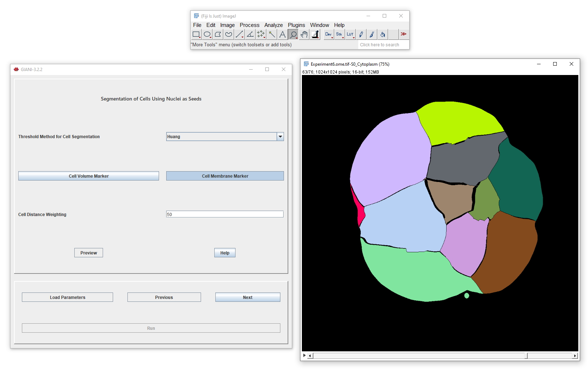Click the Cell Distance Weighting field
Viewport: 588px width, 370px height.
point(225,214)
